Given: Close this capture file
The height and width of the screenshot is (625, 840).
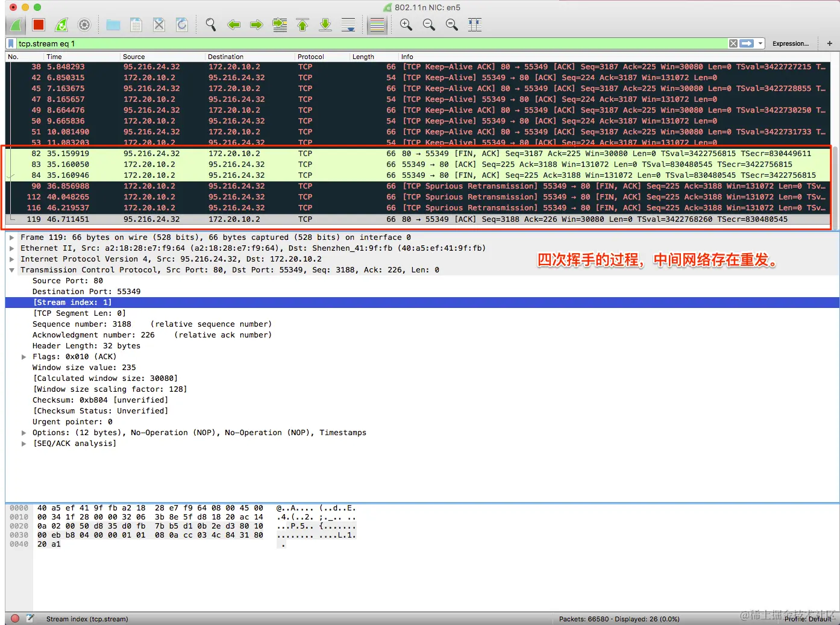Looking at the screenshot, I should [x=159, y=25].
